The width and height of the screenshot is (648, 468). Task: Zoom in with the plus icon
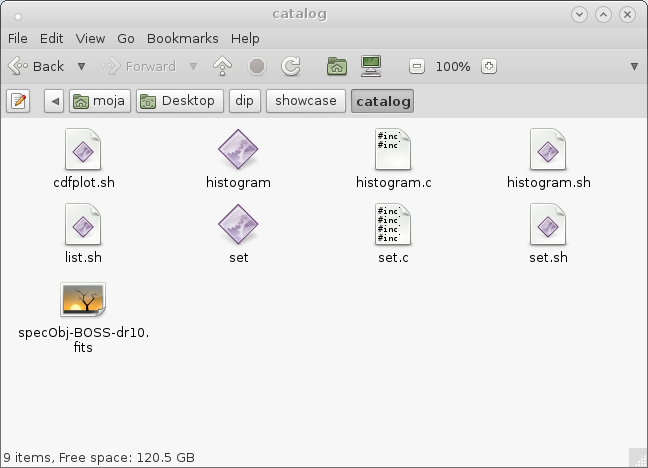pos(488,66)
